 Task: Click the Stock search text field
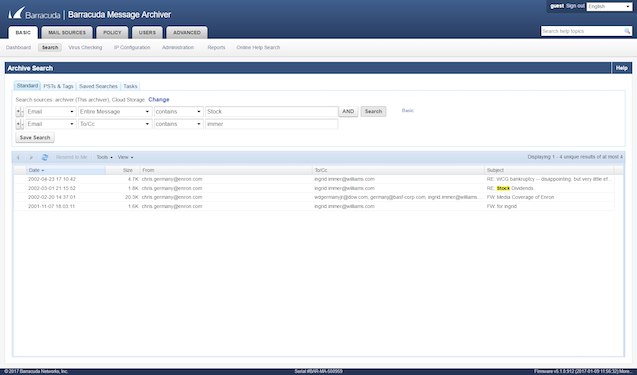271,111
